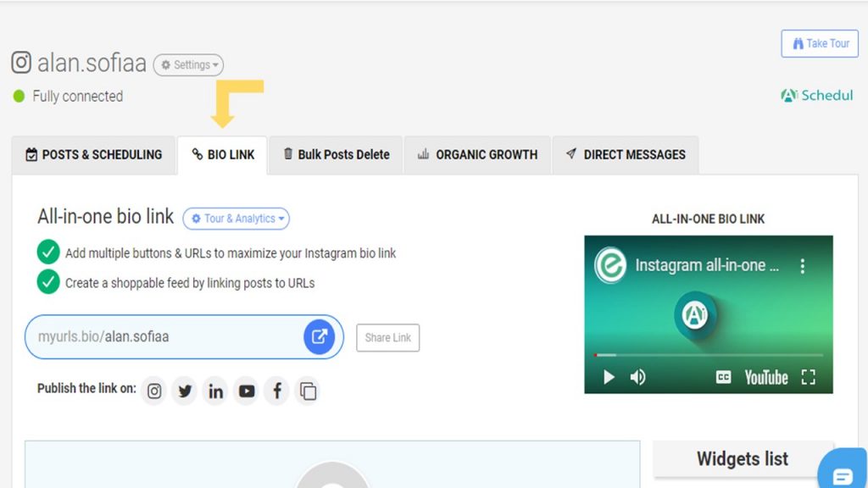Open the video on YouTube
The image size is (868, 488).
(766, 377)
